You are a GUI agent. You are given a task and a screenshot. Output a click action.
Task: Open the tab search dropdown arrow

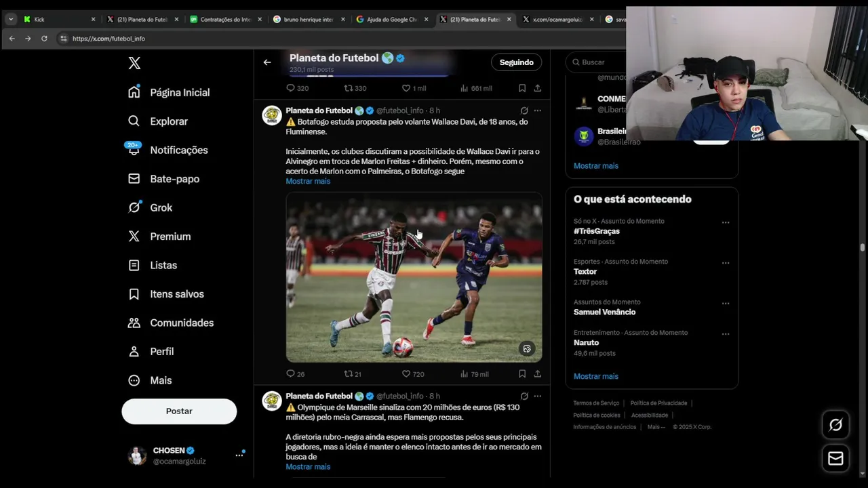(x=11, y=19)
